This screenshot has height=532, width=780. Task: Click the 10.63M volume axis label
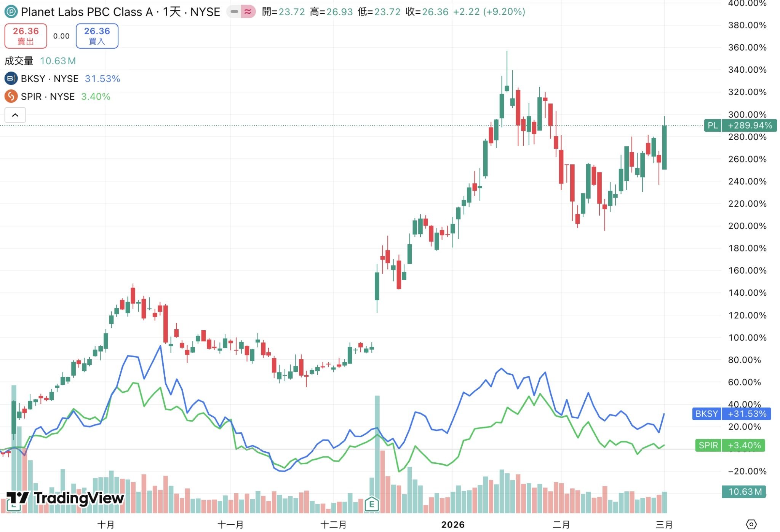(744, 491)
